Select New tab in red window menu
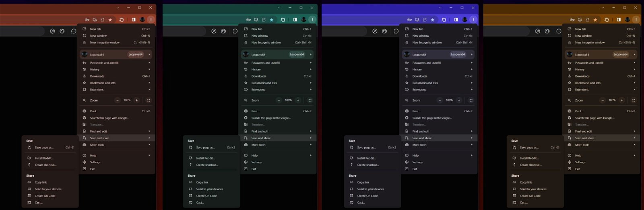 pos(116,29)
